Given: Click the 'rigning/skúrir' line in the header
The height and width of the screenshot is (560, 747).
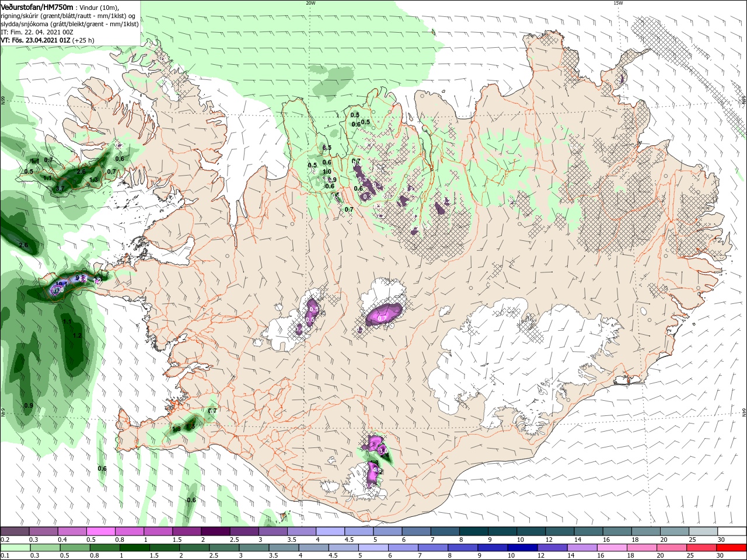Looking at the screenshot, I should (68, 16).
